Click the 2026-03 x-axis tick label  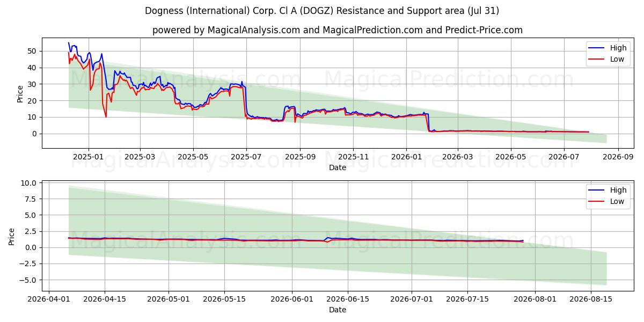pos(458,157)
